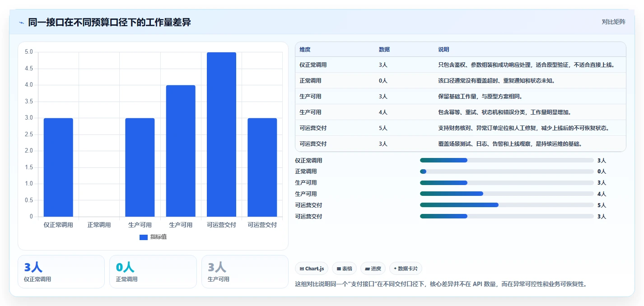Click the 4.5 y-axis tick label
Image resolution: width=644 pixels, height=306 pixels.
pyautogui.click(x=28, y=69)
